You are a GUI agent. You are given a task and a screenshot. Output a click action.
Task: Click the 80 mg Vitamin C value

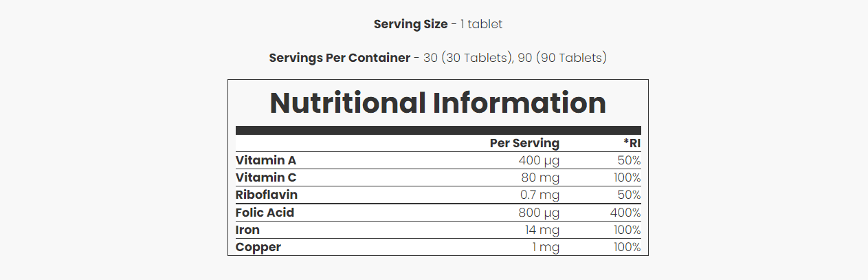click(x=541, y=177)
